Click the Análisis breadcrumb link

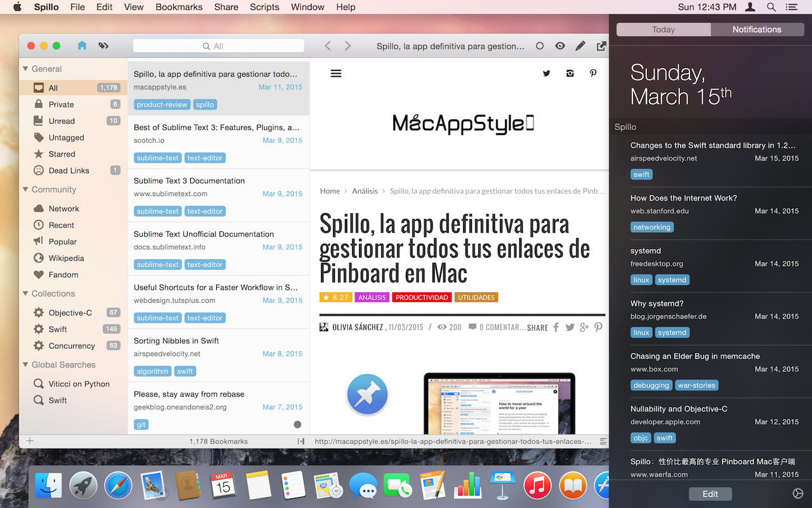[x=365, y=190]
